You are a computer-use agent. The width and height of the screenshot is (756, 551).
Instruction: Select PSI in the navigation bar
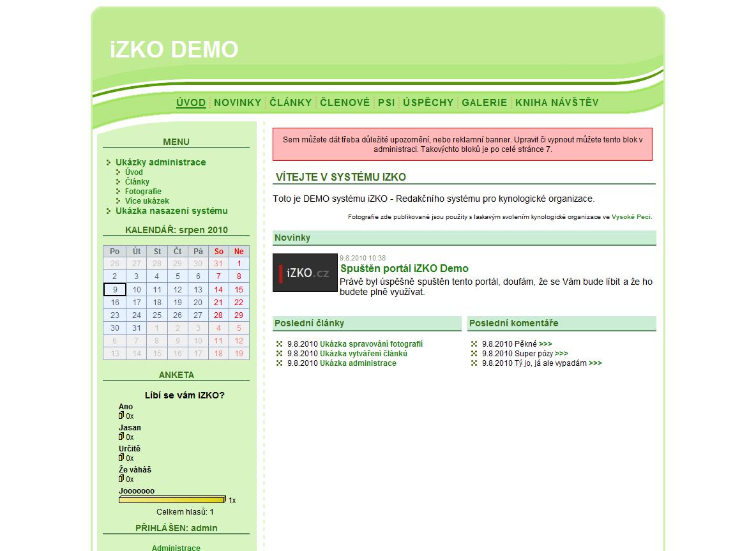click(386, 102)
